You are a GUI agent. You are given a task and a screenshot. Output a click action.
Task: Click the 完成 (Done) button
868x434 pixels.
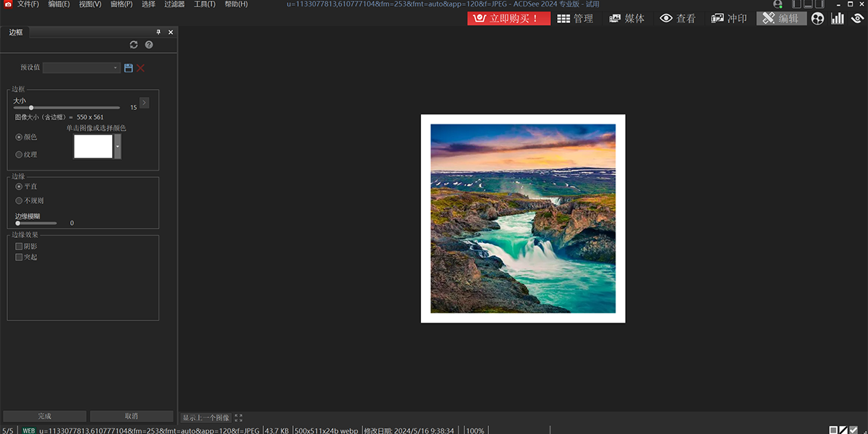[x=45, y=416]
